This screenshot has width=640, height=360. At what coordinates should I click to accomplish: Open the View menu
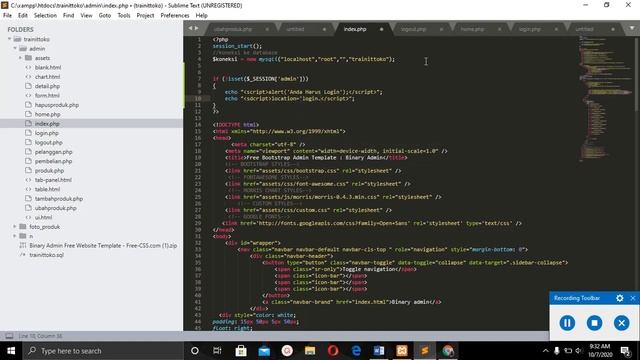pyautogui.click(x=87, y=15)
